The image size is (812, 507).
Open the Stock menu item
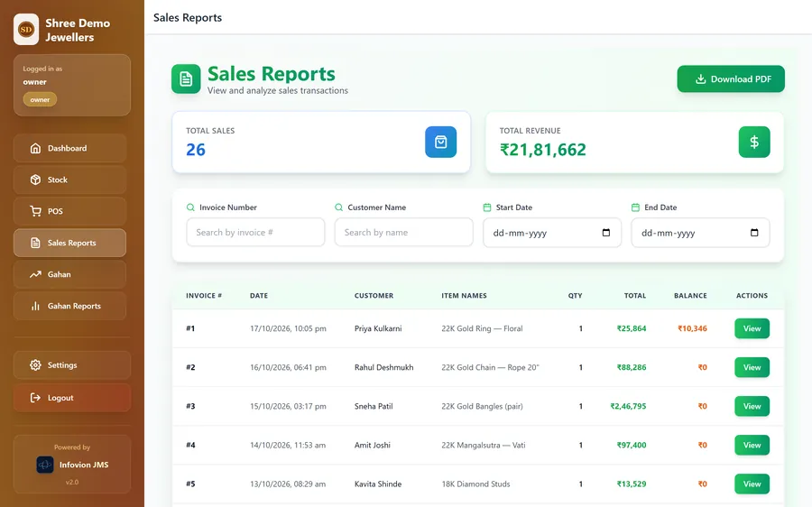tap(69, 180)
